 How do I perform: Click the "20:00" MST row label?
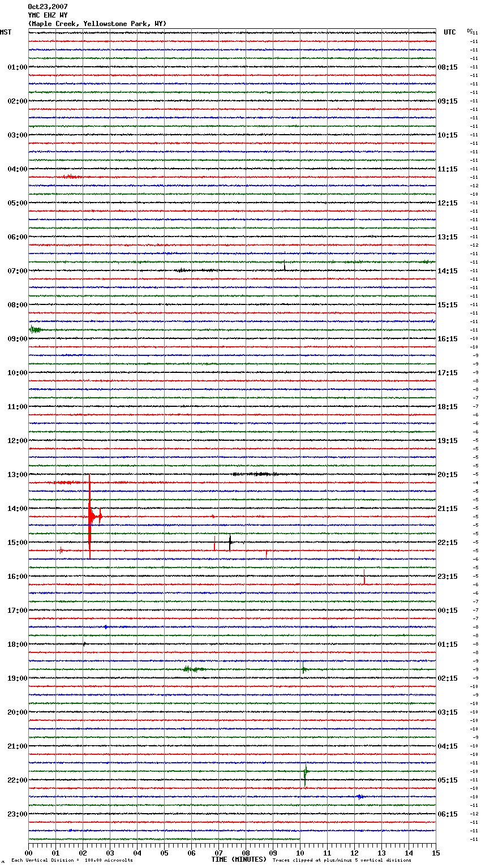(x=18, y=712)
